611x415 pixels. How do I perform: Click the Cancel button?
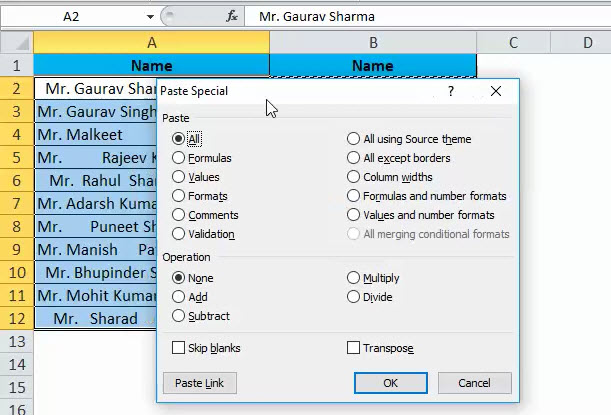(474, 383)
